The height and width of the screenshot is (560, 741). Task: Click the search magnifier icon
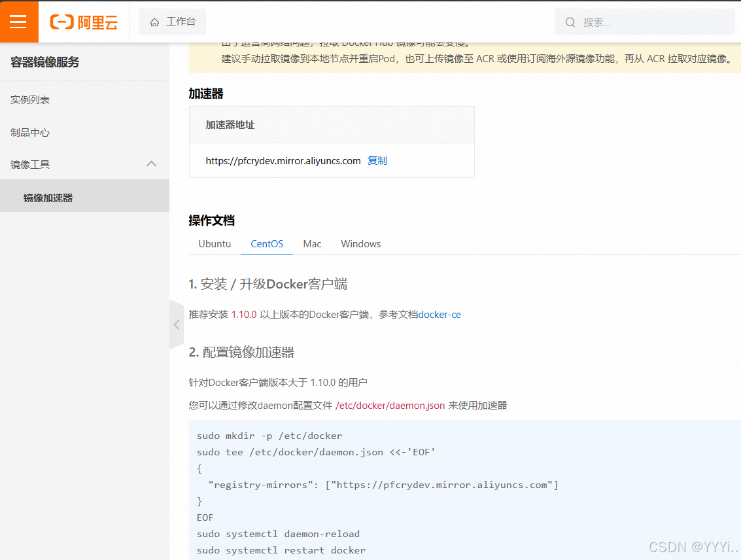[x=570, y=22]
